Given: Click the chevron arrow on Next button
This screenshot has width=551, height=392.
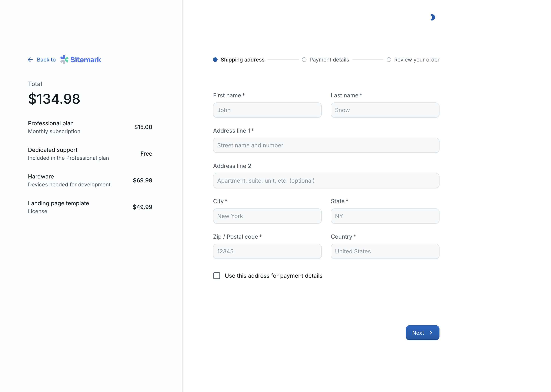Looking at the screenshot, I should click(x=431, y=333).
